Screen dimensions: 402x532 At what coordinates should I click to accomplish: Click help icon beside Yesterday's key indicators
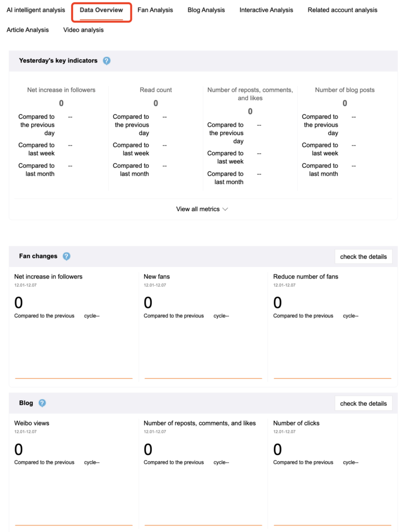[106, 61]
